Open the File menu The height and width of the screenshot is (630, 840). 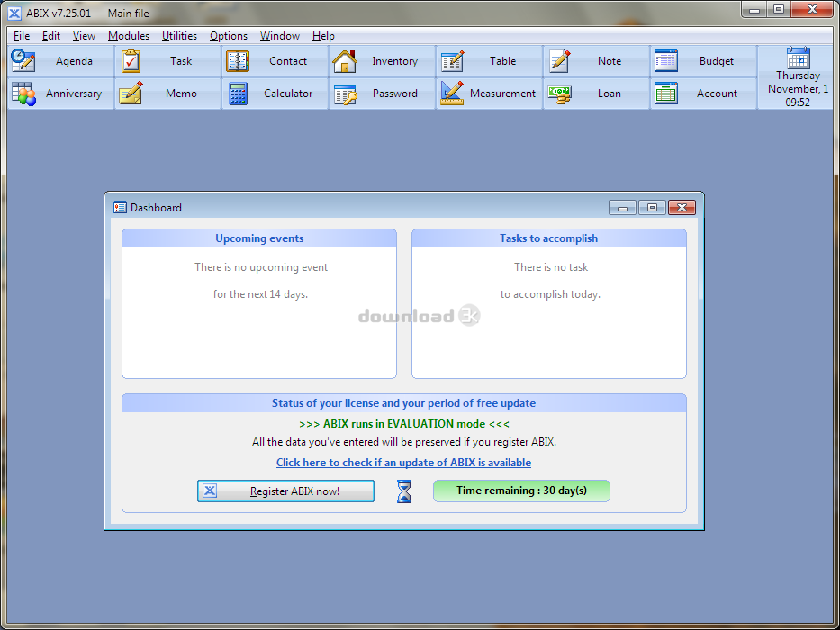coord(22,36)
